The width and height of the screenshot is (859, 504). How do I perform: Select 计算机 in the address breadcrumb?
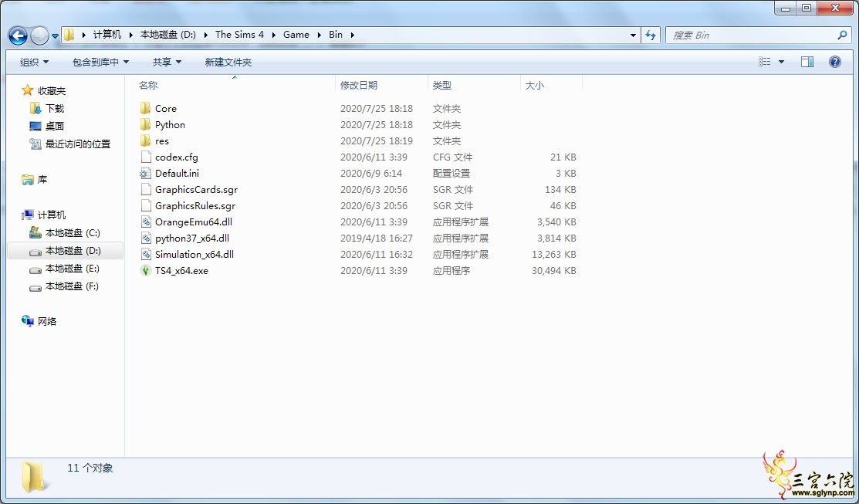[107, 35]
